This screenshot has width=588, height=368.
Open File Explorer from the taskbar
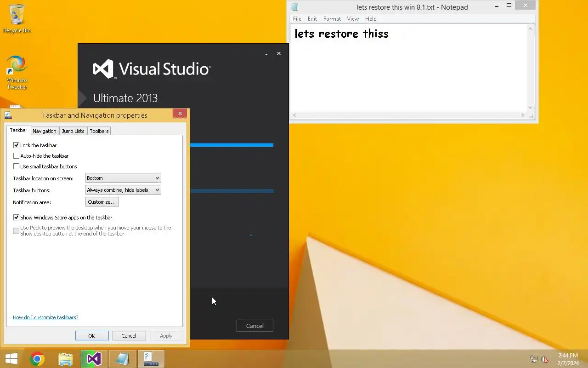tap(66, 359)
